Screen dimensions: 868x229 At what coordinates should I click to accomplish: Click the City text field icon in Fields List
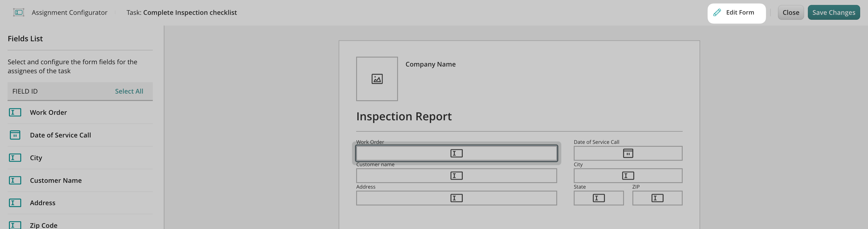click(15, 158)
